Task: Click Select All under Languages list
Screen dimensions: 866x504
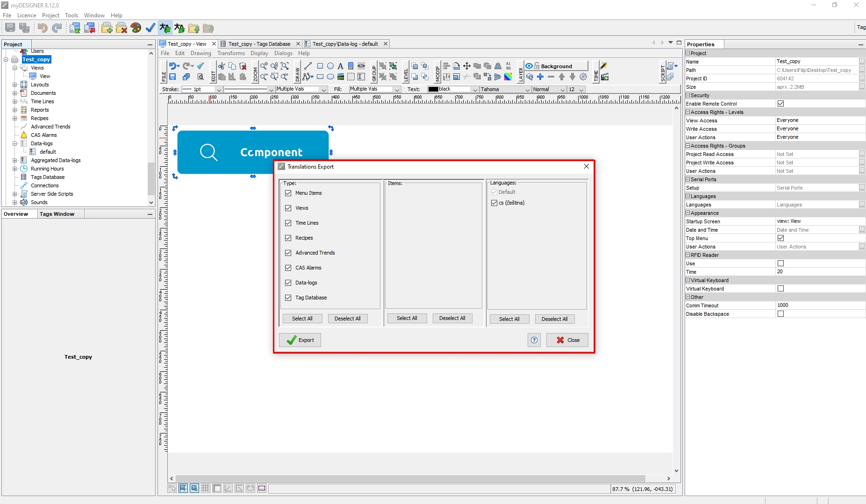Action: point(509,319)
